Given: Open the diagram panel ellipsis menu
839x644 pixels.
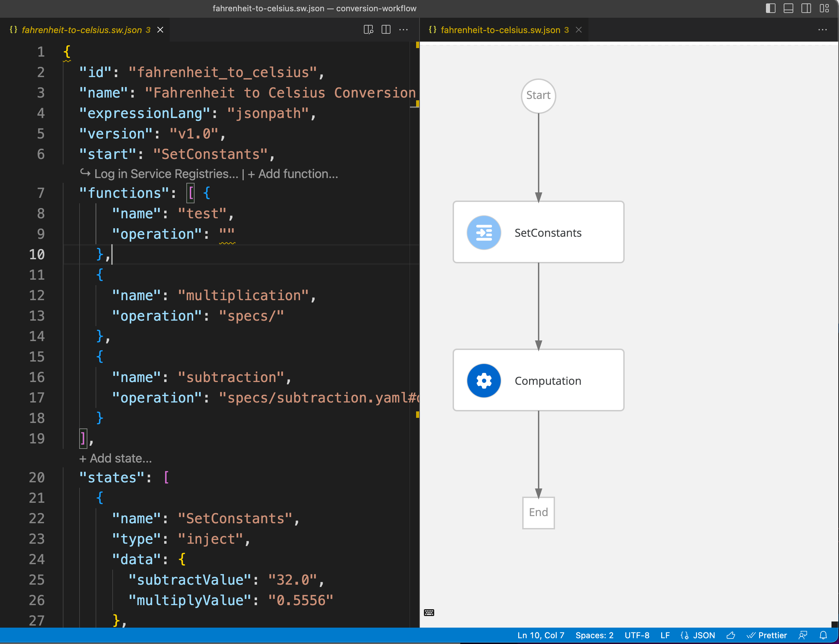Looking at the screenshot, I should coord(823,30).
